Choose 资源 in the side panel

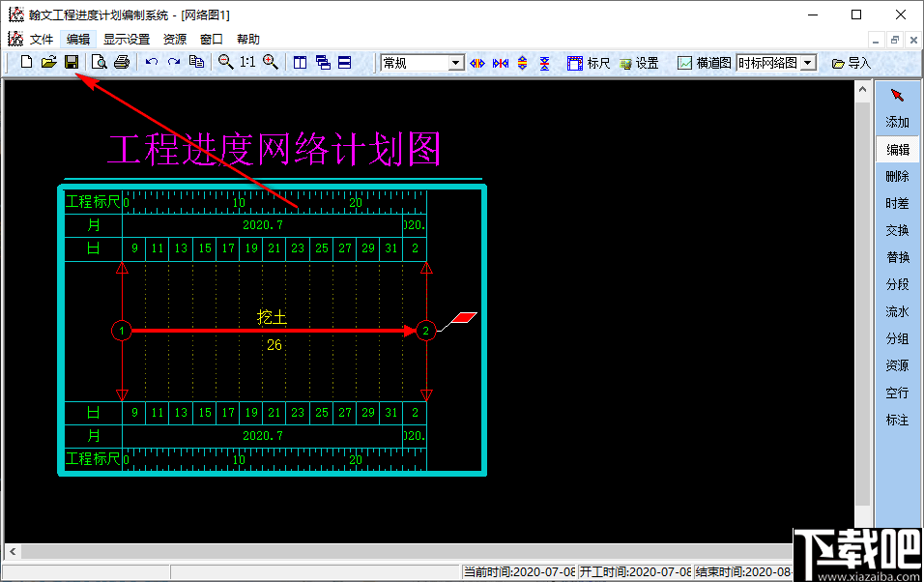click(898, 365)
